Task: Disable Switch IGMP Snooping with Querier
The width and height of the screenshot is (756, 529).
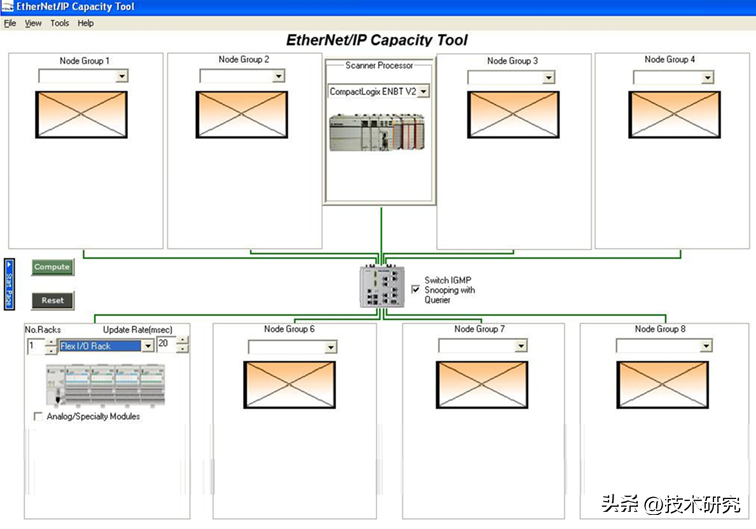Action: click(416, 289)
